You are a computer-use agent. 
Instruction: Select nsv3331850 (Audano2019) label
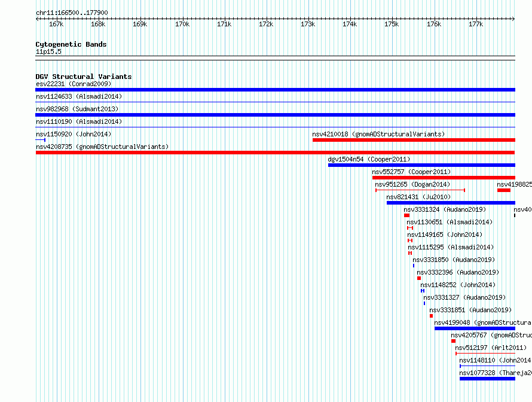[x=454, y=260]
